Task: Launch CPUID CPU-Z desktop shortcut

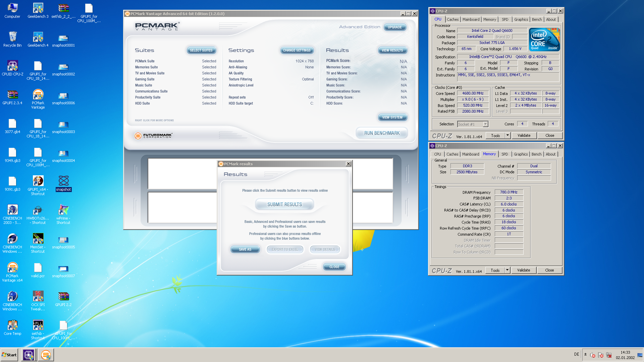Action: pyautogui.click(x=12, y=68)
